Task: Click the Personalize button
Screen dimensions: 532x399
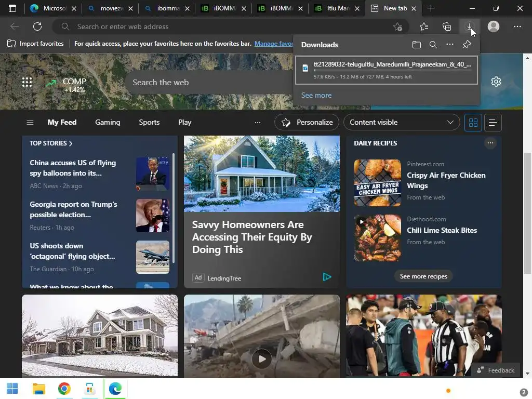Action: (307, 122)
